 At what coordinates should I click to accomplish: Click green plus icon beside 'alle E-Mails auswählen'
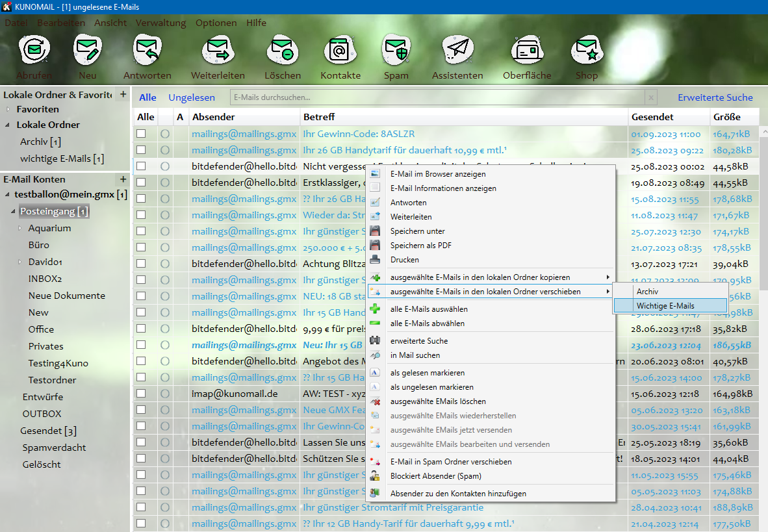coord(375,309)
